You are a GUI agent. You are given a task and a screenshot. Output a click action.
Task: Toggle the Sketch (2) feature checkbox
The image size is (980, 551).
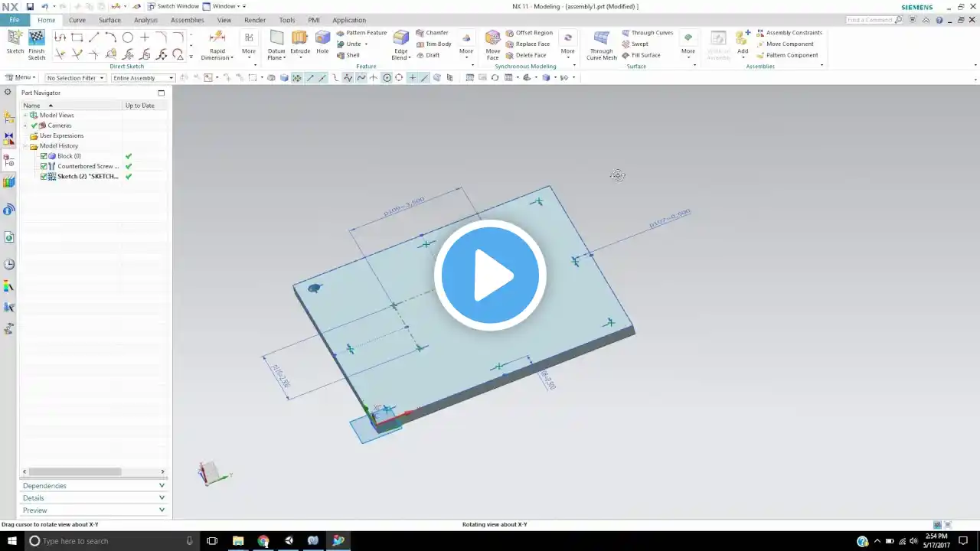click(x=44, y=176)
